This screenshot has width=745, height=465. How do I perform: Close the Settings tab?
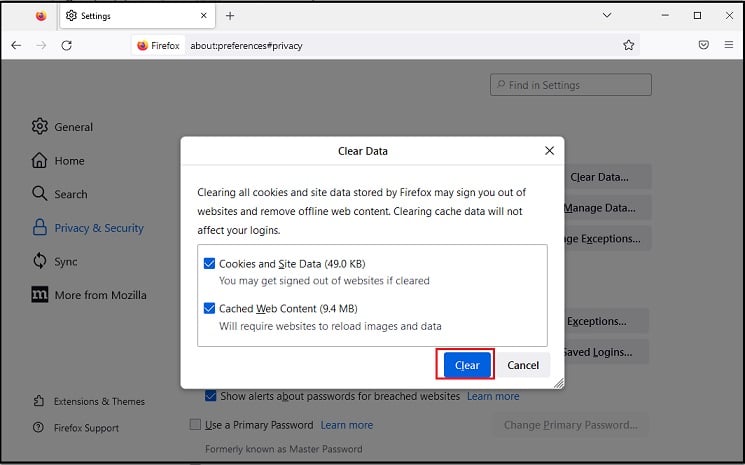203,16
